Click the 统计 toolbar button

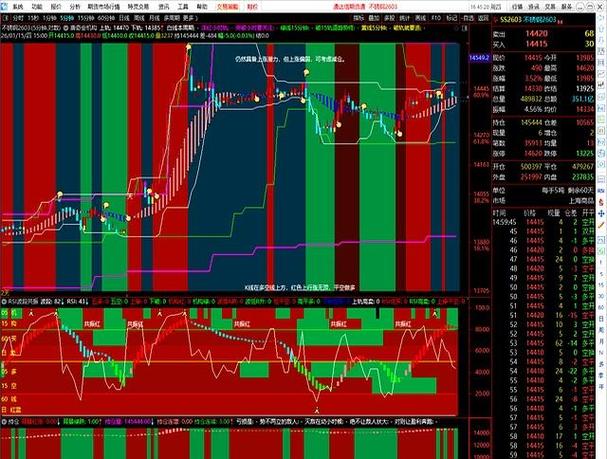405,18
